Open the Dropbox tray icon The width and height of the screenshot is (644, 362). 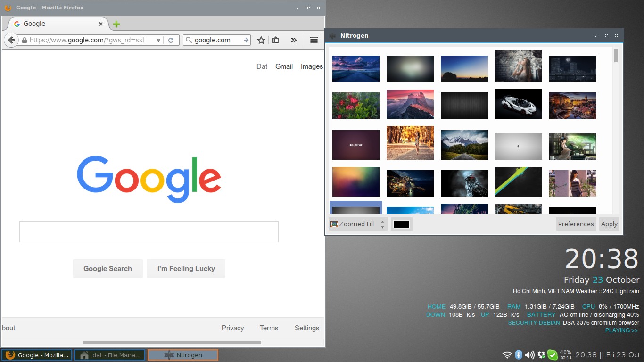click(x=541, y=355)
